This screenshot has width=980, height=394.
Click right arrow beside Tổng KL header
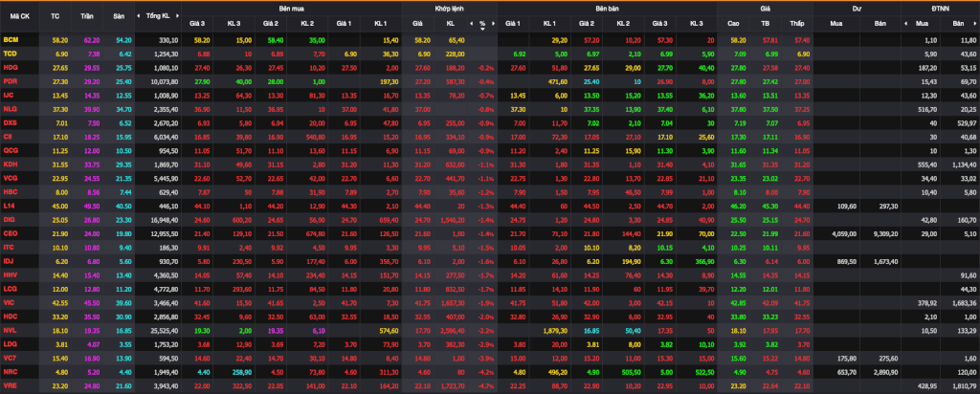click(176, 16)
